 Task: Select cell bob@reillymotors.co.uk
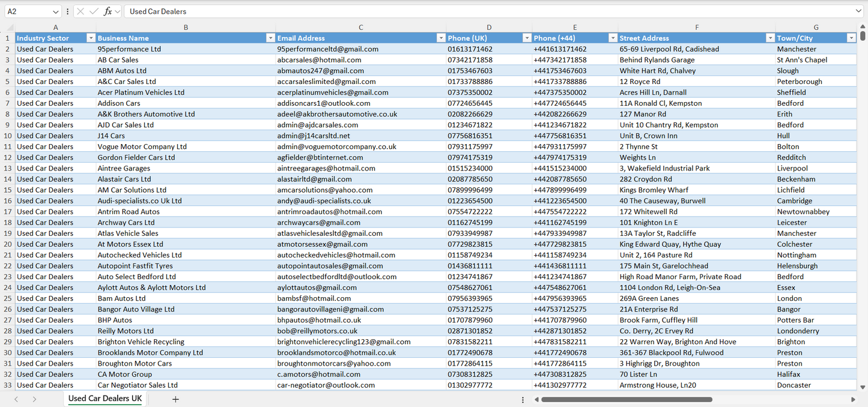pos(360,331)
